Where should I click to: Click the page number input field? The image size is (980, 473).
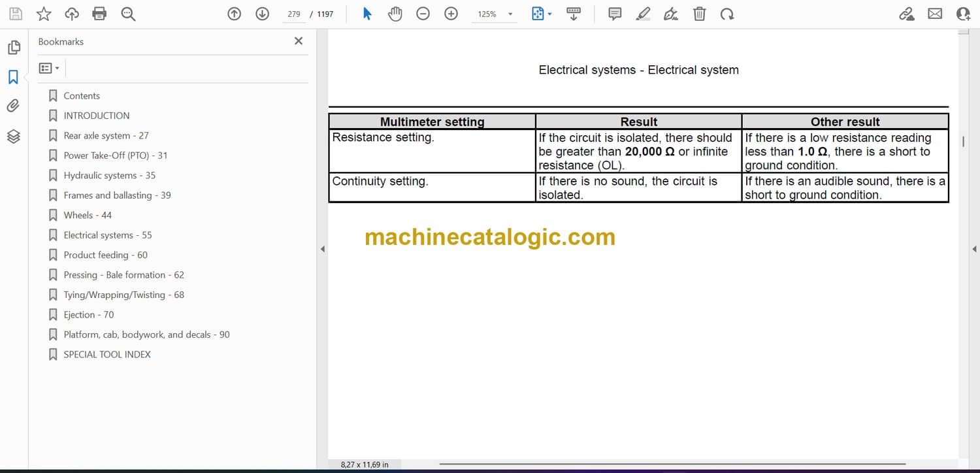point(293,14)
